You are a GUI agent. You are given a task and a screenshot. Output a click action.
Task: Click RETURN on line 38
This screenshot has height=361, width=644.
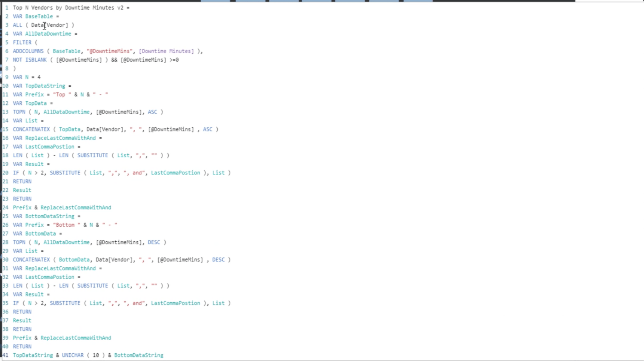(22, 329)
